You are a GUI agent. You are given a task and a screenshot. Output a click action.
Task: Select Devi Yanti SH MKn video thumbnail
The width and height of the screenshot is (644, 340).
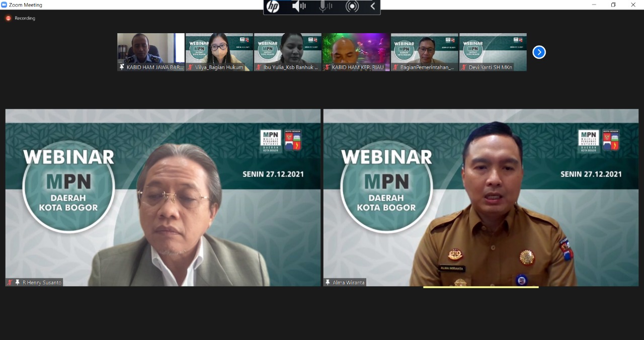coord(493,52)
